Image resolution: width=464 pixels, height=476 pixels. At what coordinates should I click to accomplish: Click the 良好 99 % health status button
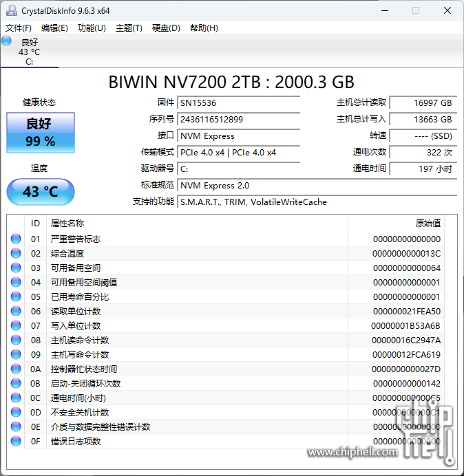[x=41, y=132]
